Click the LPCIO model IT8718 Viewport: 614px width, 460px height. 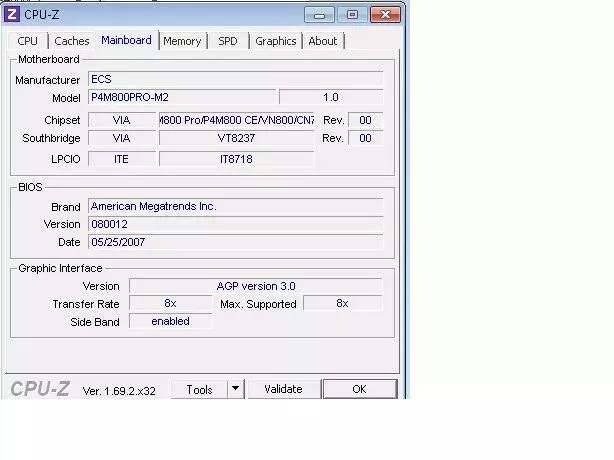tap(237, 159)
